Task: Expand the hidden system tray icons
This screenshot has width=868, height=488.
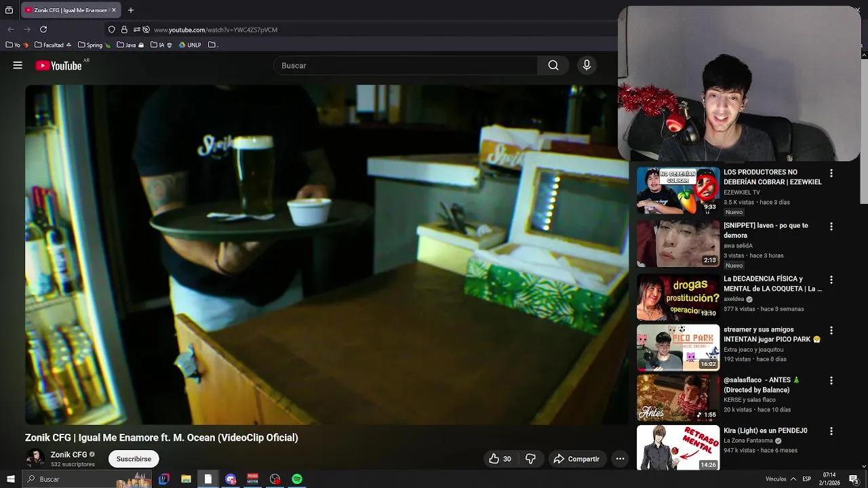Action: pos(793,479)
